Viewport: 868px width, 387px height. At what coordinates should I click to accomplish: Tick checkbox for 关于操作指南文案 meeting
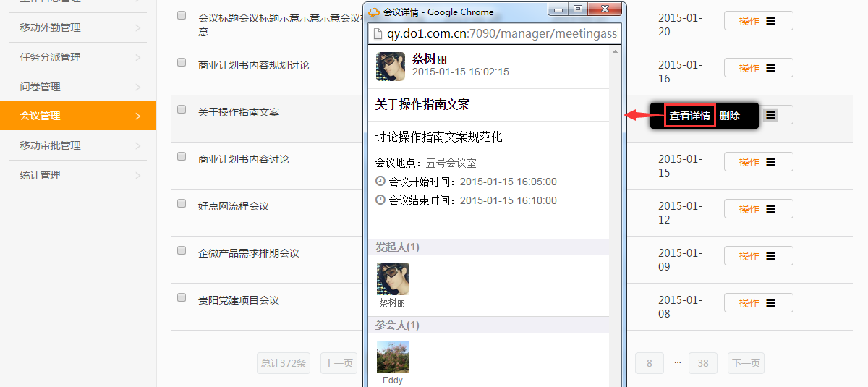click(x=182, y=109)
